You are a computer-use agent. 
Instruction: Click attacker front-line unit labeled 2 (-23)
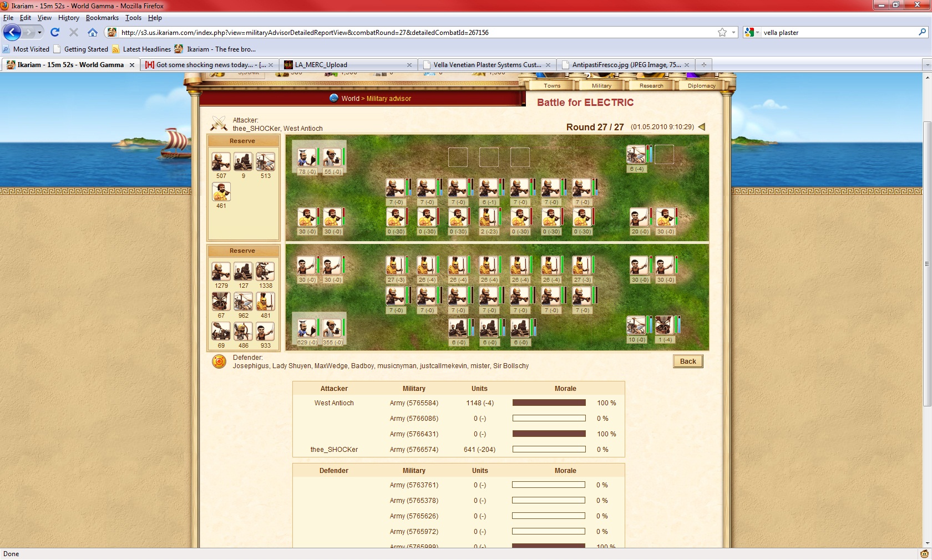click(488, 218)
